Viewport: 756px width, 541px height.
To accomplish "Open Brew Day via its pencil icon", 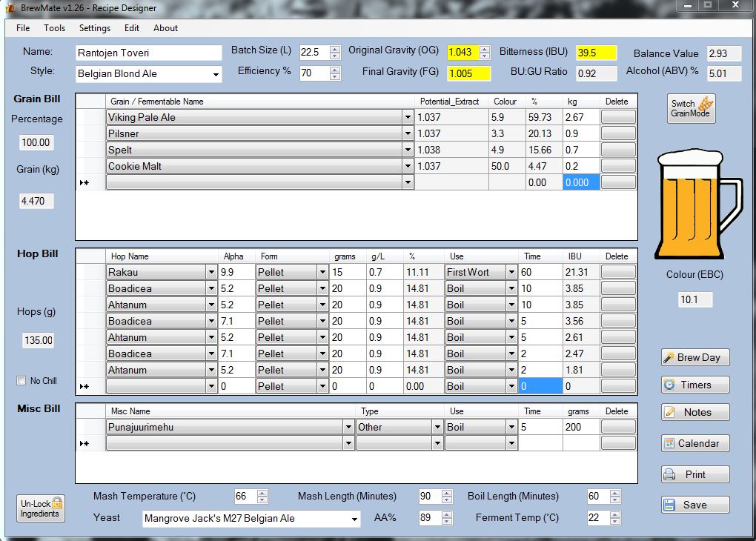I will point(694,357).
